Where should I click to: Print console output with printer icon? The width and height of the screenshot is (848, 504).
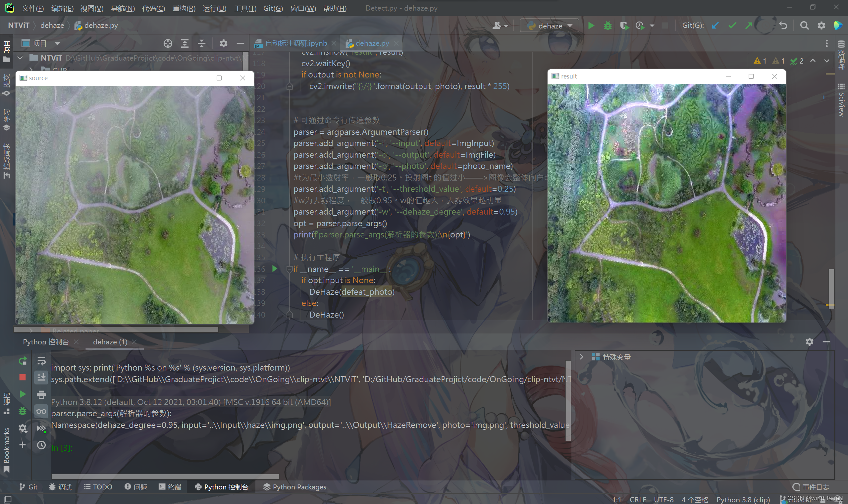click(41, 394)
